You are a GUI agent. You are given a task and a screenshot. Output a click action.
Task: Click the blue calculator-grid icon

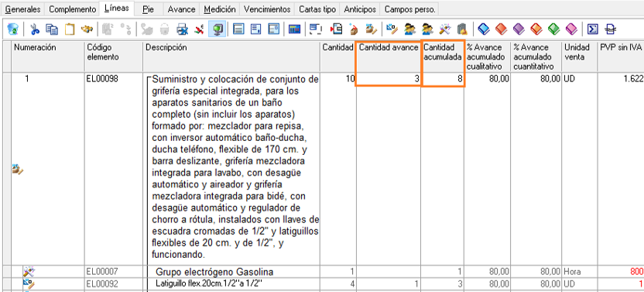coord(294,29)
